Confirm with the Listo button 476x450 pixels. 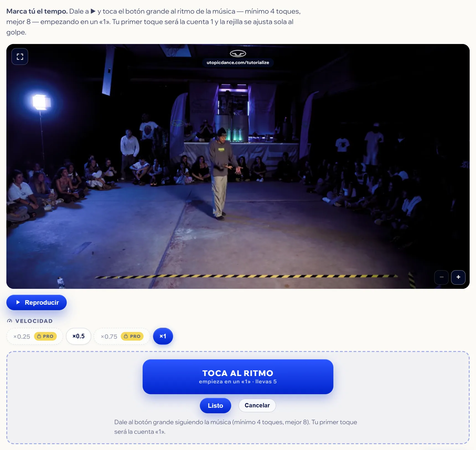pos(215,405)
